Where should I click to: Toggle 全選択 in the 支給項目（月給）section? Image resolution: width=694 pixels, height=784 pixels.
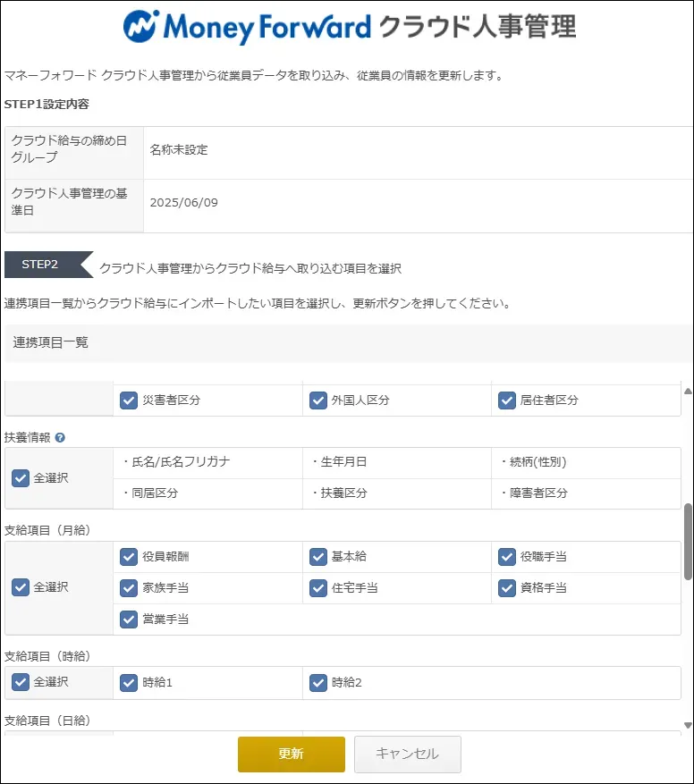(x=21, y=587)
